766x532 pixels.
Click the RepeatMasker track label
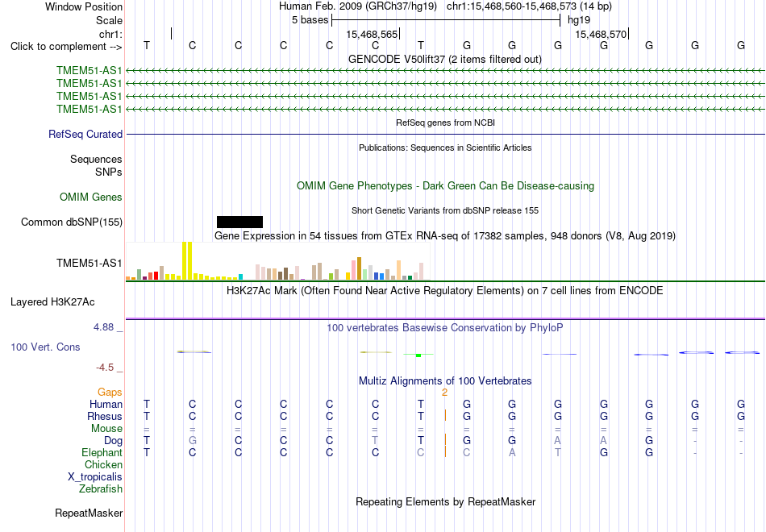89,513
